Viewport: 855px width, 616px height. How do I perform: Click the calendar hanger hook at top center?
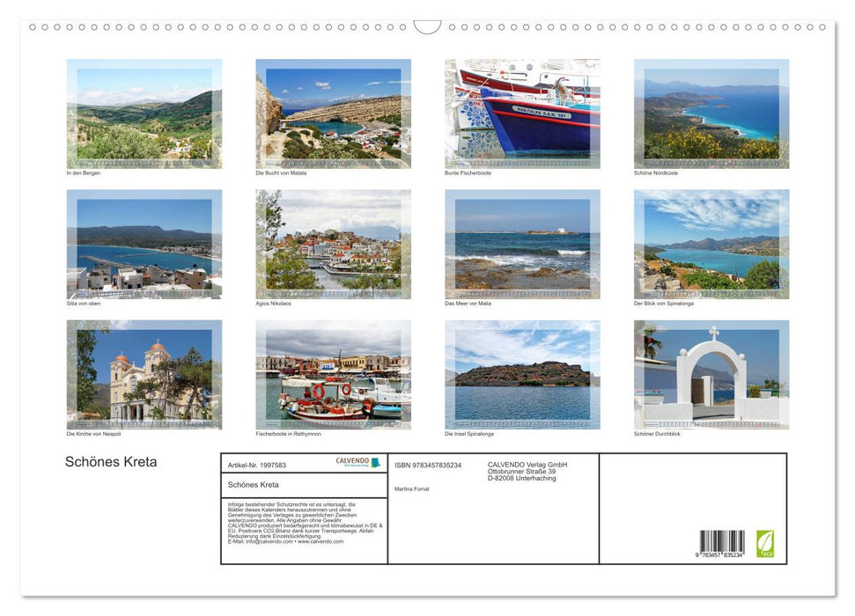point(427,27)
